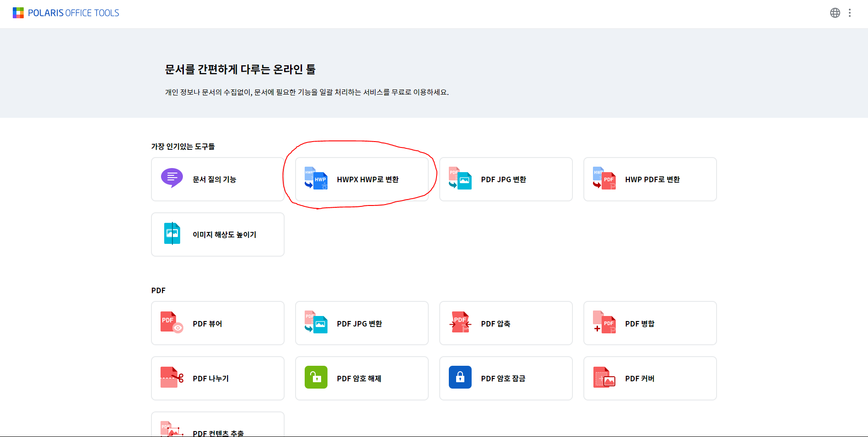Viewport: 868px width, 437px height.
Task: Click the blue PDF 암호 잠금 lock icon
Action: [460, 378]
